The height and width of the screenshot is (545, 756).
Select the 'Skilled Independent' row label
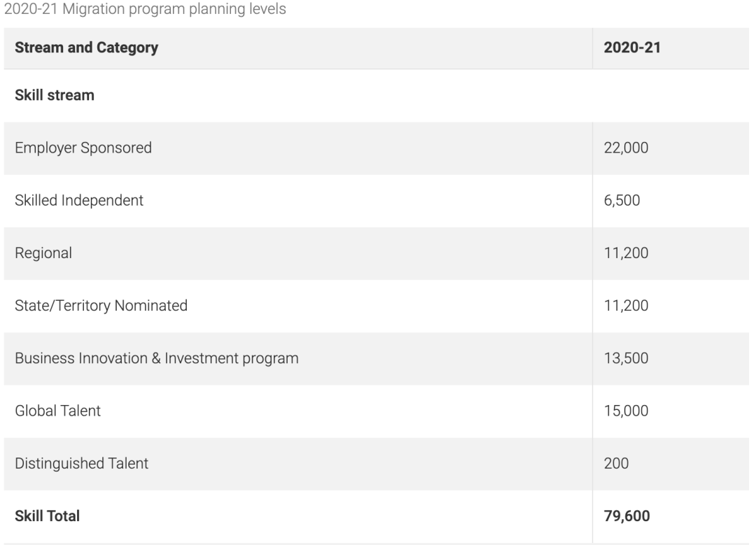pos(79,201)
